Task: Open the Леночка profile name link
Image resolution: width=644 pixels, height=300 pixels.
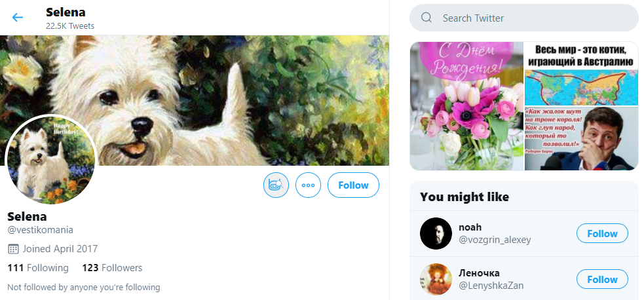Action: [x=479, y=273]
